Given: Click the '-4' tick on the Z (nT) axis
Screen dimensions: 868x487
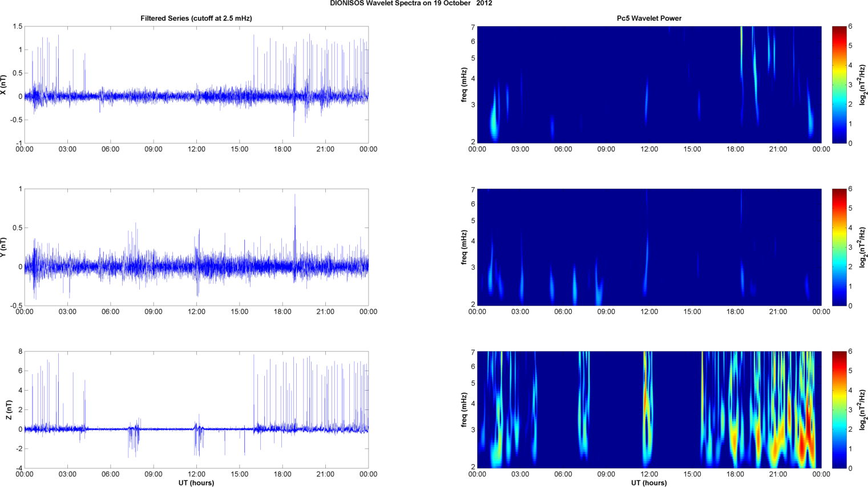Looking at the screenshot, I should pos(19,469).
